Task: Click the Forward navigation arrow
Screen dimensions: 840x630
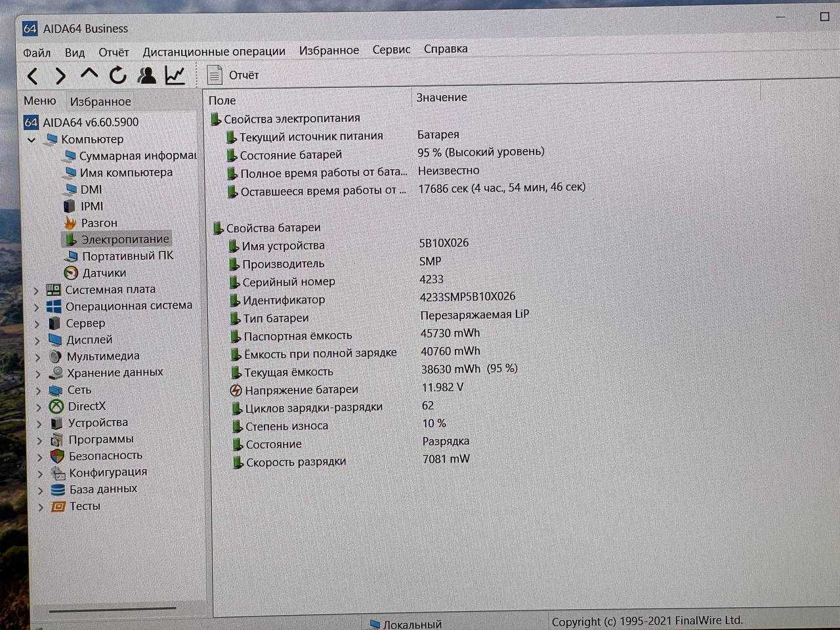Action: pyautogui.click(x=60, y=76)
